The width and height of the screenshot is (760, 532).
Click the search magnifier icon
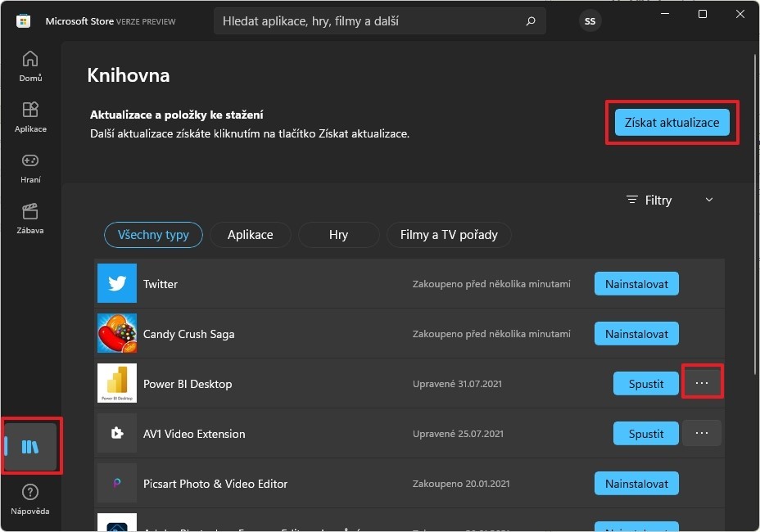point(531,21)
